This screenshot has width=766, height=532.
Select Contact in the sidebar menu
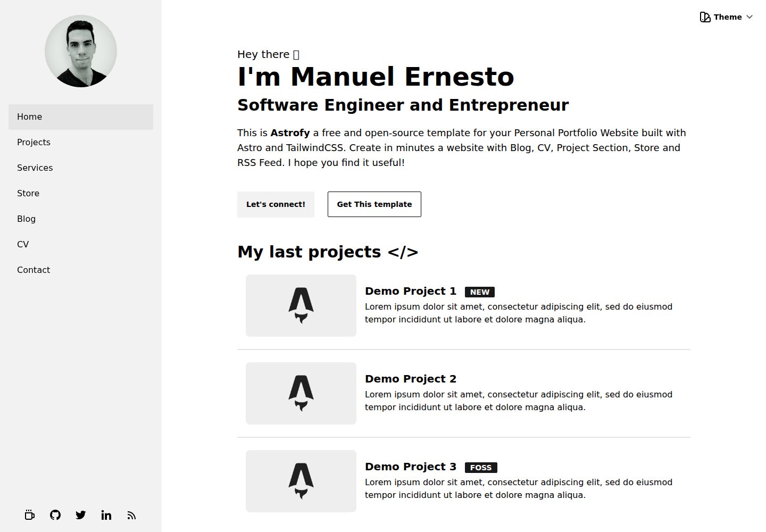[x=81, y=270]
